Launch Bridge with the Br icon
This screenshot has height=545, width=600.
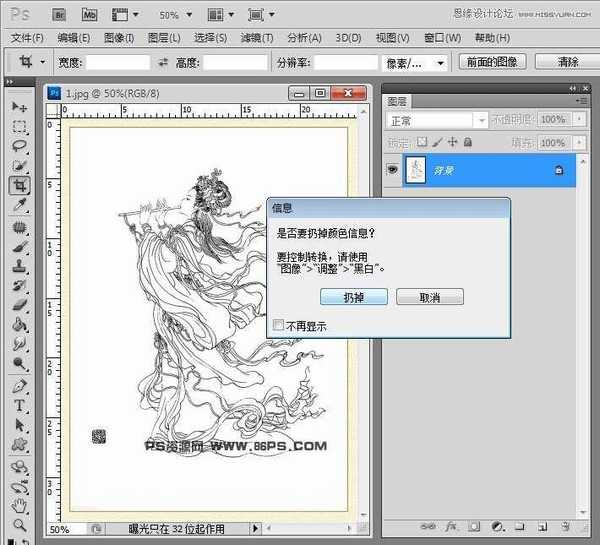(59, 15)
